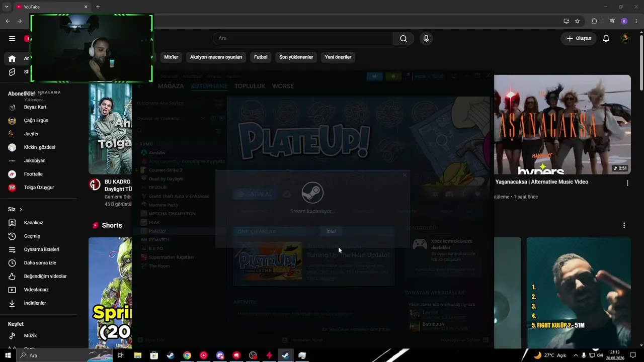Open the Beyaz Kurt subscription channel
644x362 pixels.
[x=35, y=107]
